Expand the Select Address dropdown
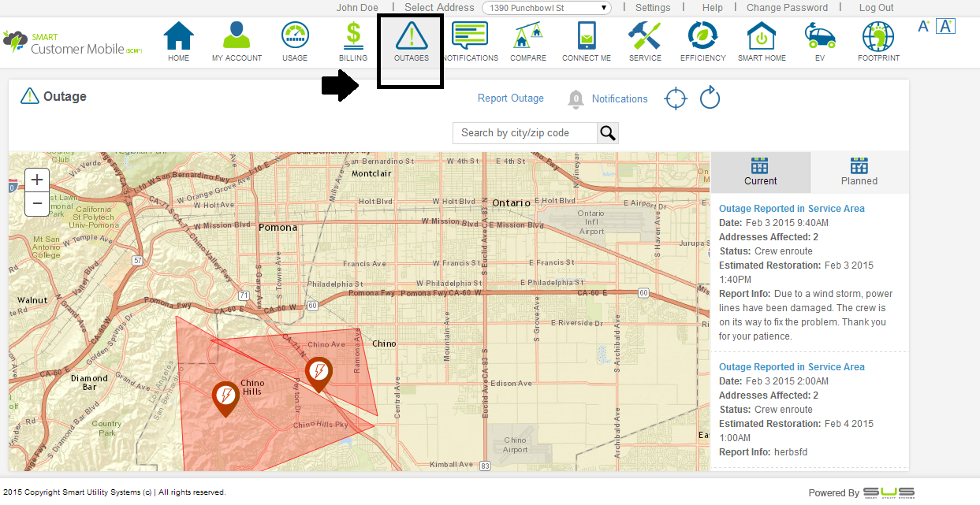Screen dimensions: 980x505 547,8
